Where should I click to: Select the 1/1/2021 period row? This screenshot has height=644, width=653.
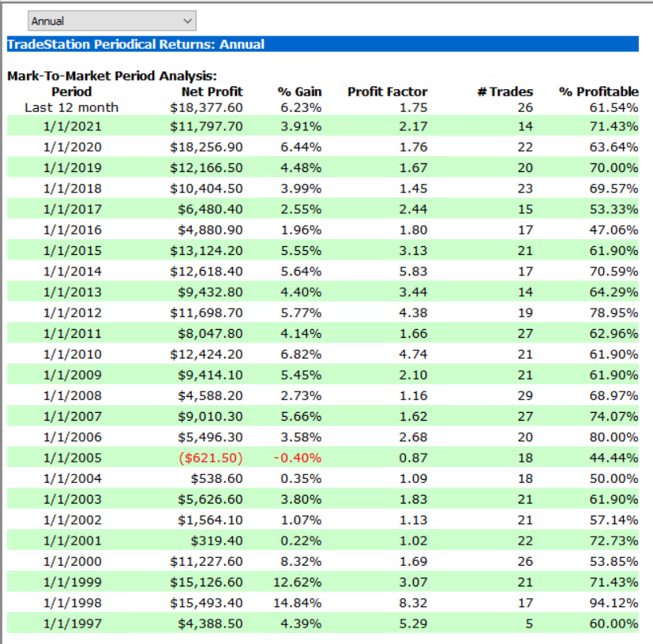(71, 125)
